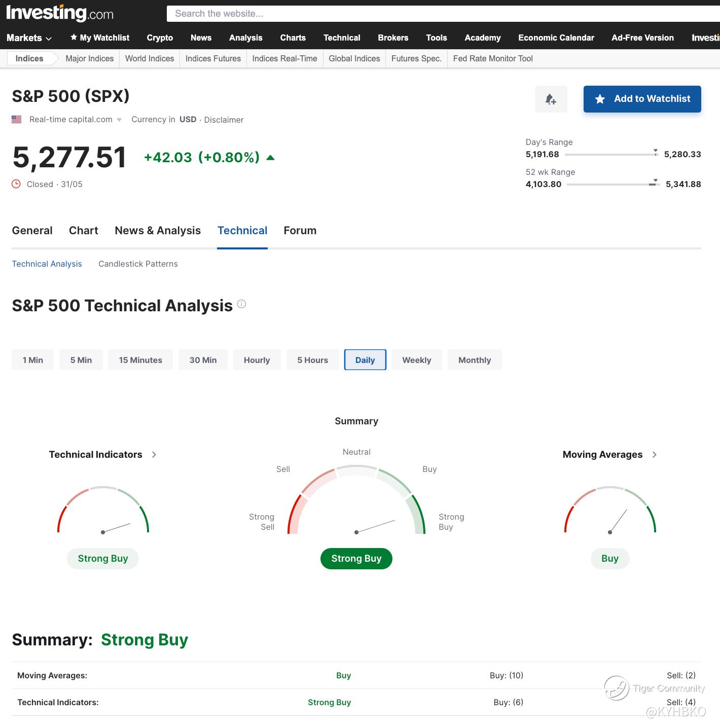
Task: Click the star icon in My Watchlist
Action: tap(74, 38)
